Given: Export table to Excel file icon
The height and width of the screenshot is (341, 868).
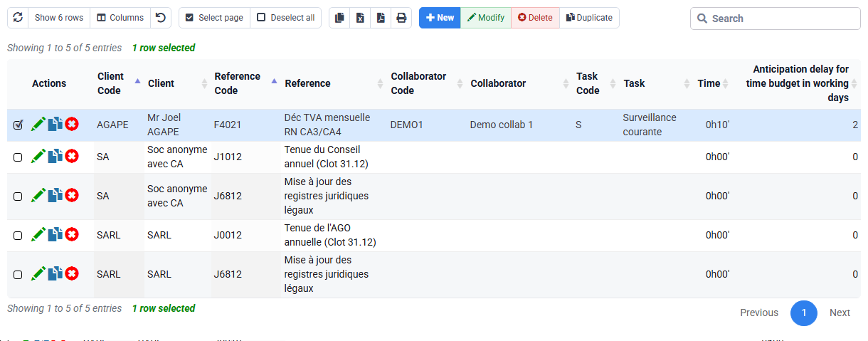Looking at the screenshot, I should pyautogui.click(x=360, y=18).
